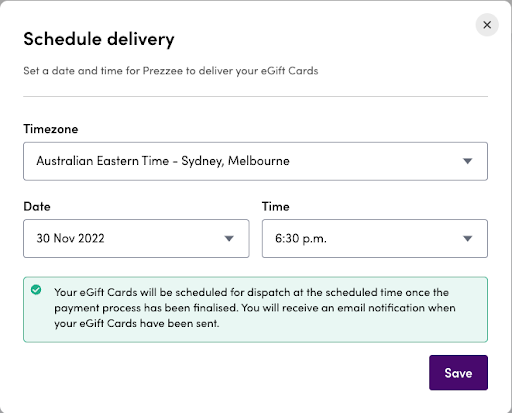Viewport: 512px width, 413px height.
Task: Click the green checkmark icon in notice
Action: click(x=36, y=290)
